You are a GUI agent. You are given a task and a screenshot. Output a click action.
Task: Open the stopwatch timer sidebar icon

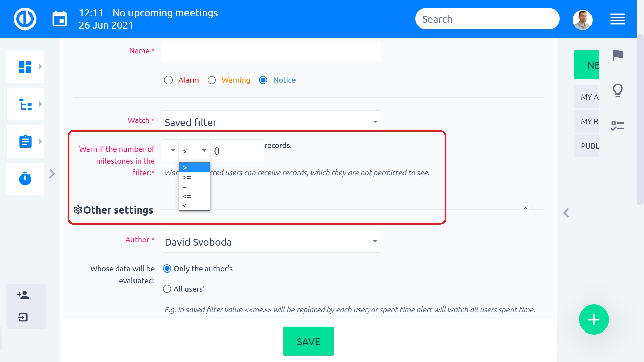tap(25, 178)
